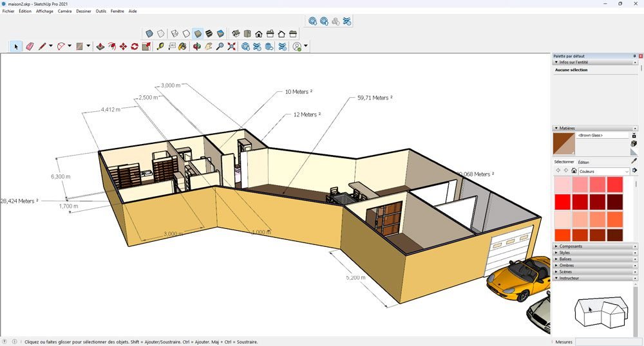Click the user account sign-in icon
The height and width of the screenshot is (346, 644).
click(297, 47)
